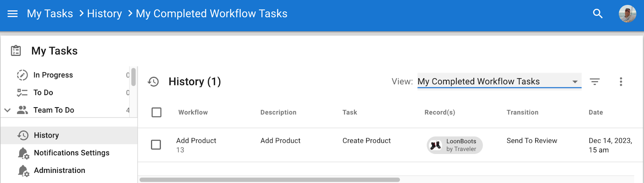Image resolution: width=644 pixels, height=183 pixels.
Task: Click the My Tasks panel title
Action: point(54,51)
